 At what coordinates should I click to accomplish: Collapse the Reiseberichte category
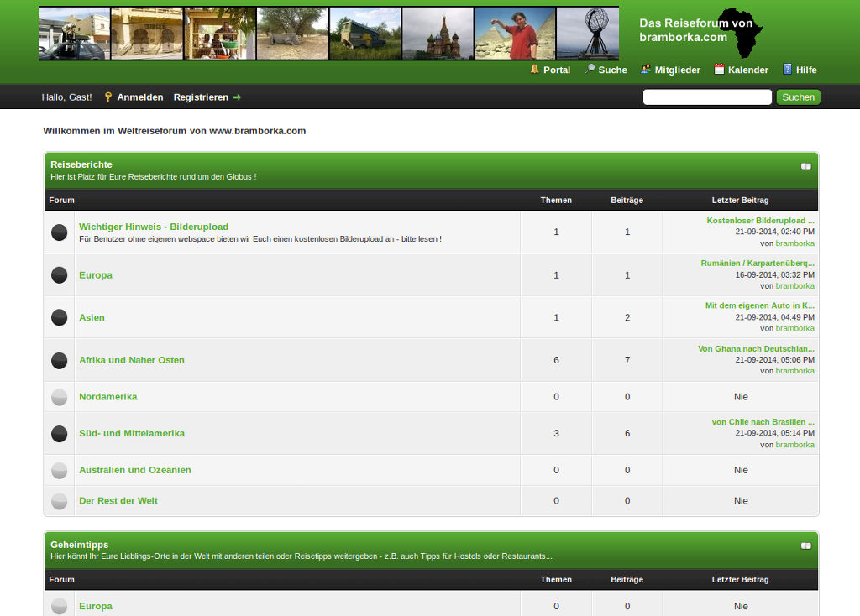806,166
